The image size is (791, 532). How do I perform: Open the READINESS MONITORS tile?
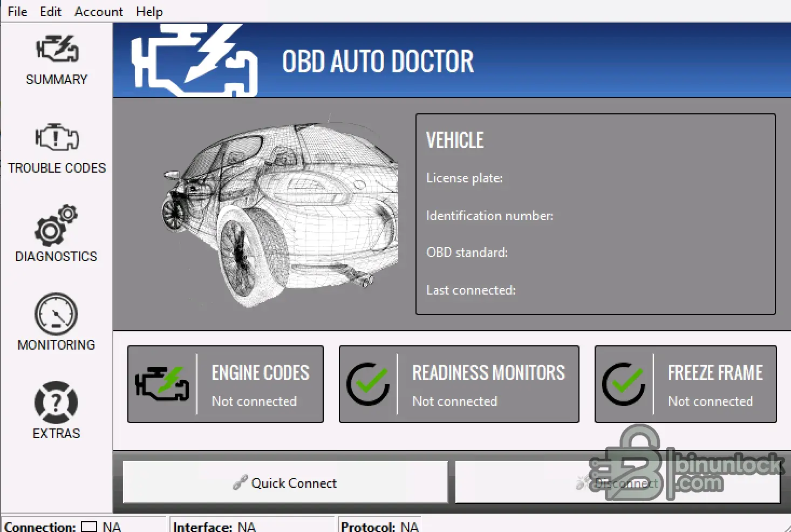pyautogui.click(x=459, y=384)
